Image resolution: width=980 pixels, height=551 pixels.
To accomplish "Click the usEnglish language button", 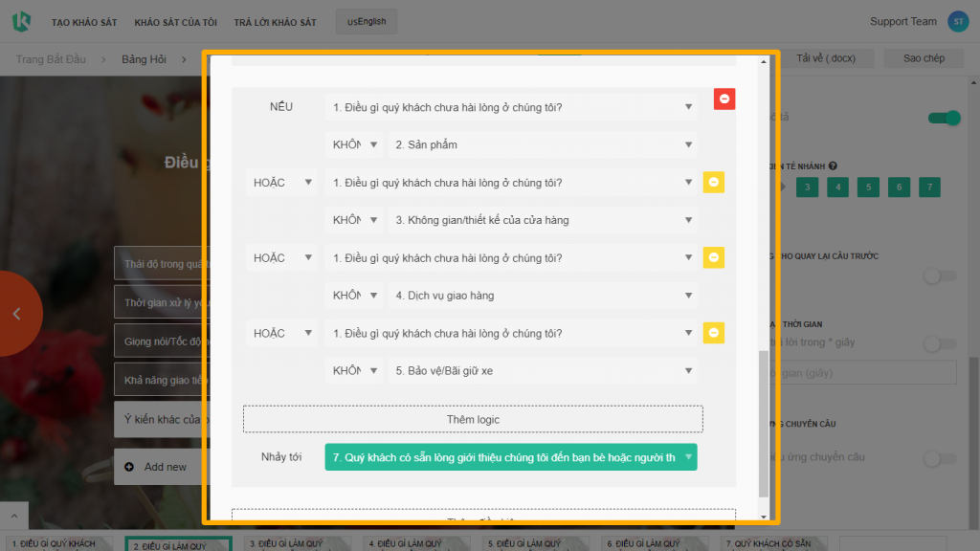I will [x=367, y=21].
